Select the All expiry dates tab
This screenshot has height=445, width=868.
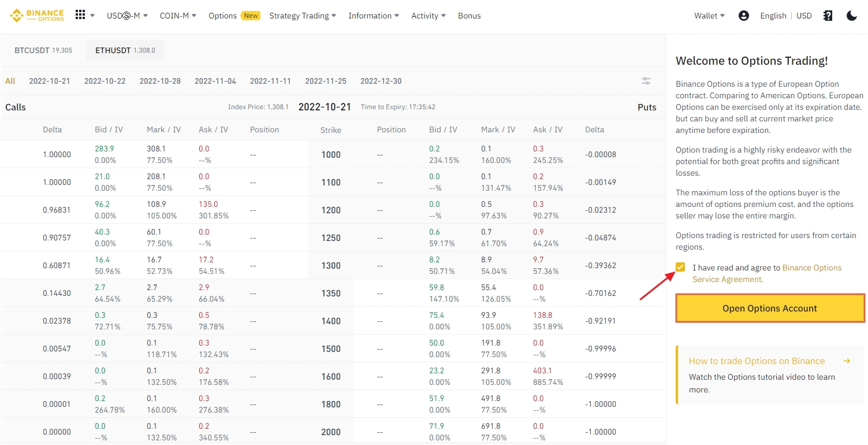pos(10,81)
